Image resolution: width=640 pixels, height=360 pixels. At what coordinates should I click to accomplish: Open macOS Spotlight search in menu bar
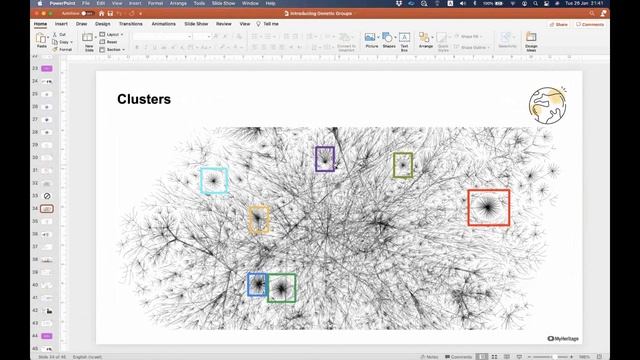pos(535,3)
